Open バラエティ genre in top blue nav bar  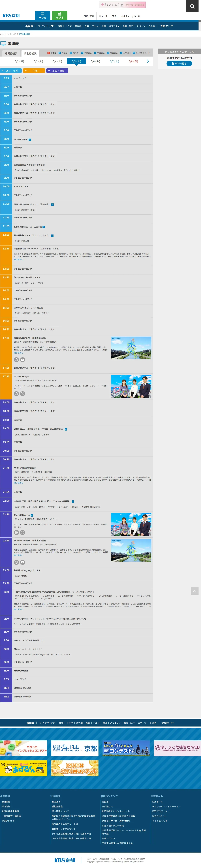[114, 26]
